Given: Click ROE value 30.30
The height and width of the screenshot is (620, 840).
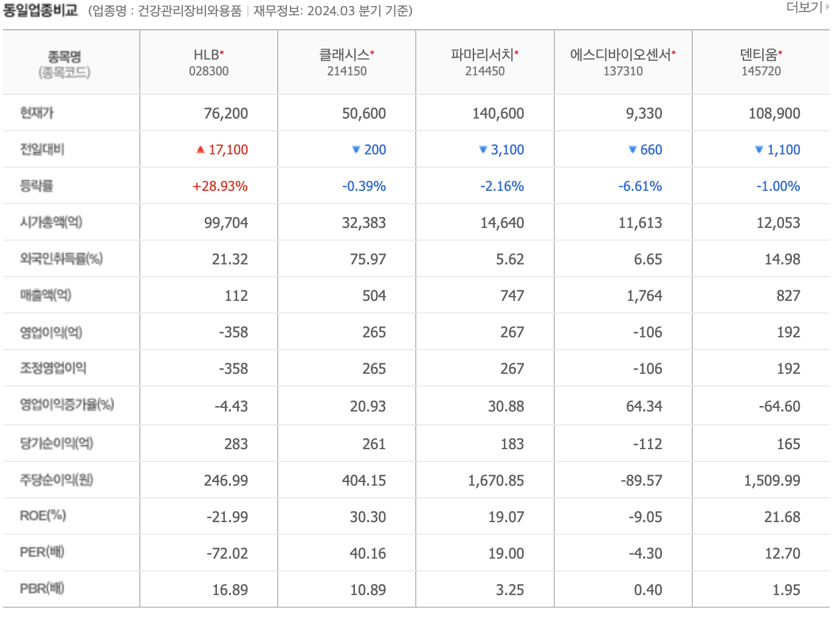Looking at the screenshot, I should click(x=368, y=517).
